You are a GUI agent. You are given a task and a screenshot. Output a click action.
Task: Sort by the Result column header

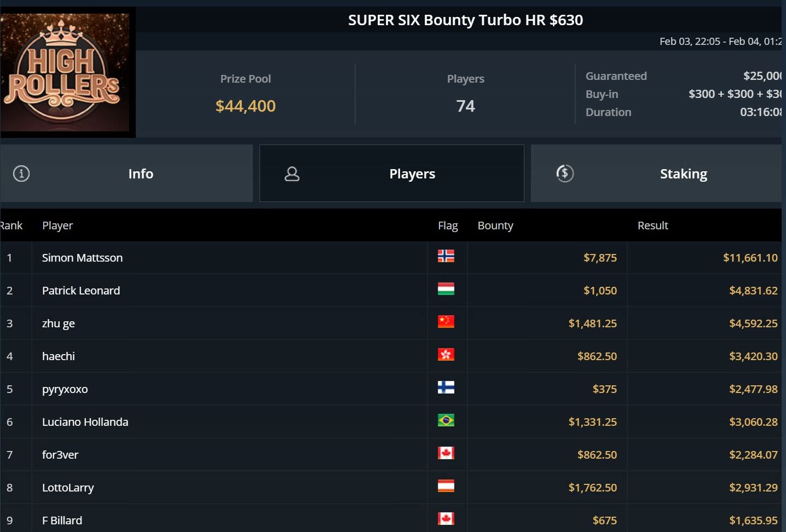[652, 225]
